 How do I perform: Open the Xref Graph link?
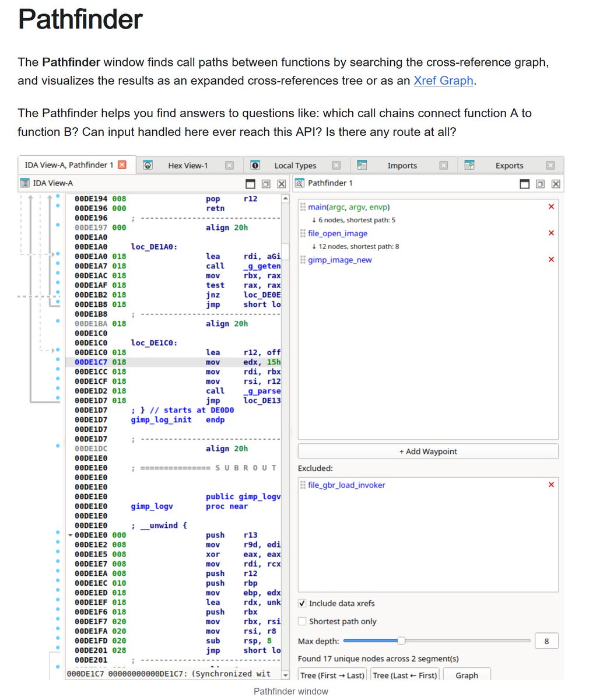coord(443,80)
